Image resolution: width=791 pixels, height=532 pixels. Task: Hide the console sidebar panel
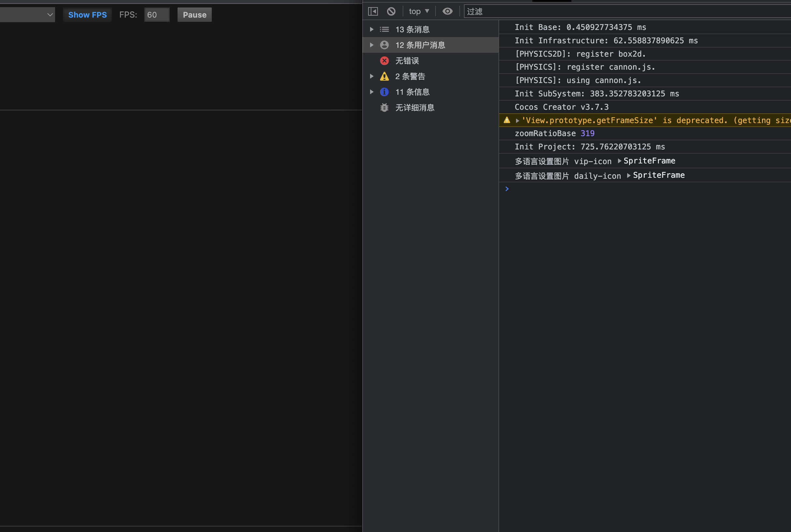(373, 11)
